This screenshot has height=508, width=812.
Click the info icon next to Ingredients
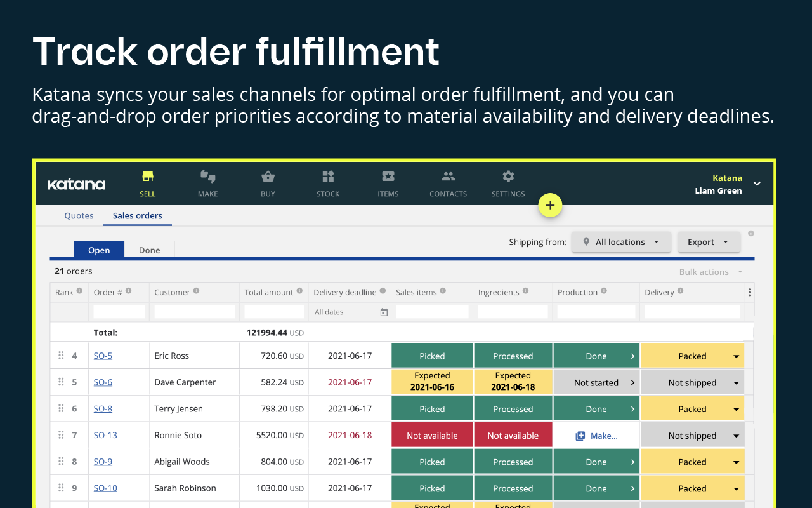click(525, 291)
